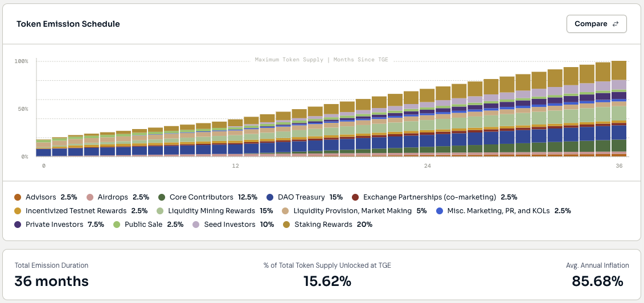Click the swap arrows icon in Compare
The height and width of the screenshot is (303, 644).
tap(615, 24)
